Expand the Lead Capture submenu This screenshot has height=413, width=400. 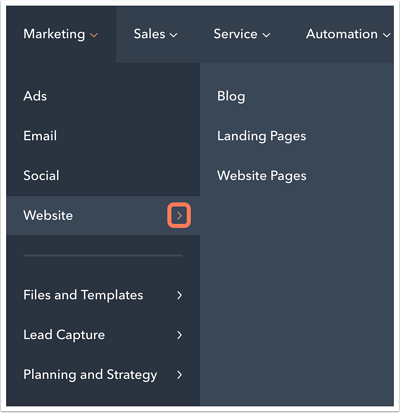click(103, 335)
